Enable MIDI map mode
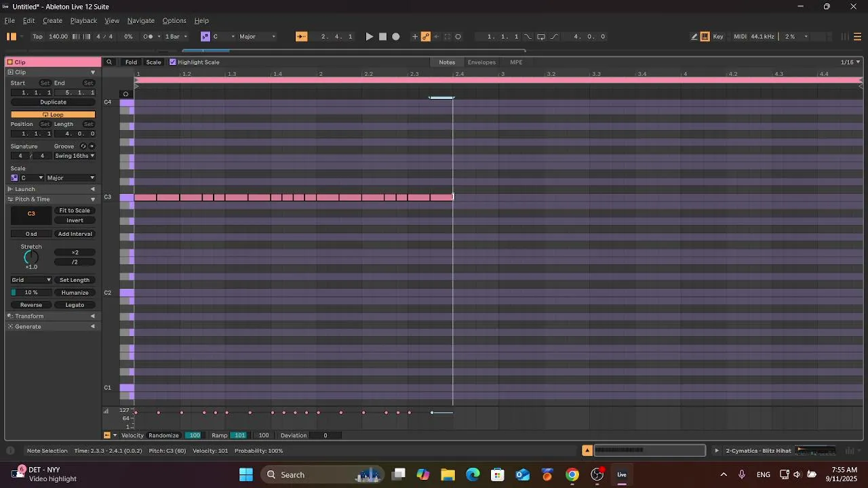This screenshot has width=868, height=488. coord(740,37)
